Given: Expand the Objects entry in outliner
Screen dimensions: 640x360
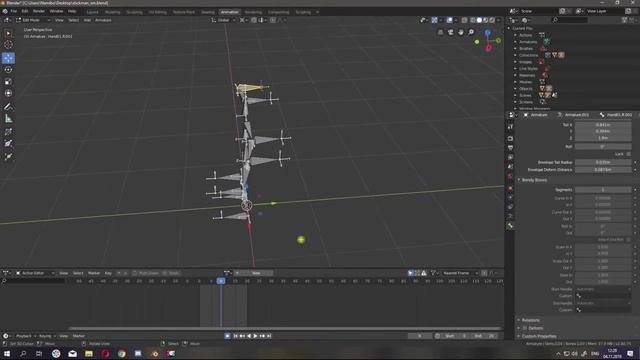Looking at the screenshot, I should 516,89.
